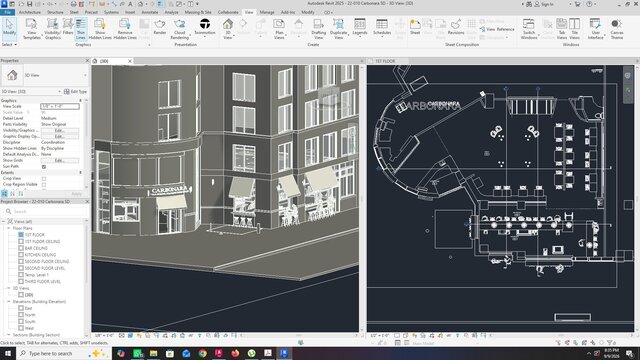Open the File menu

7,12
